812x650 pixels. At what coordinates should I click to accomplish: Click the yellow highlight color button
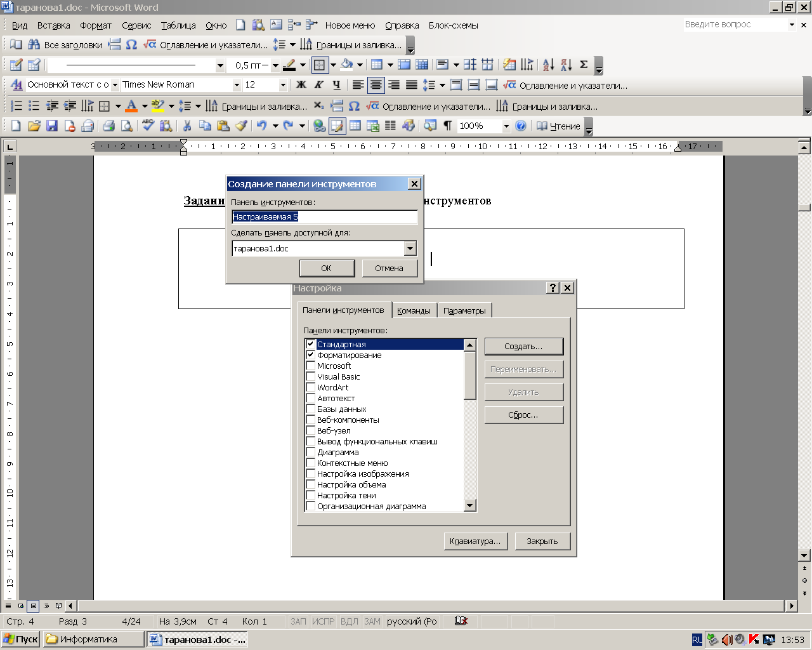(x=158, y=106)
